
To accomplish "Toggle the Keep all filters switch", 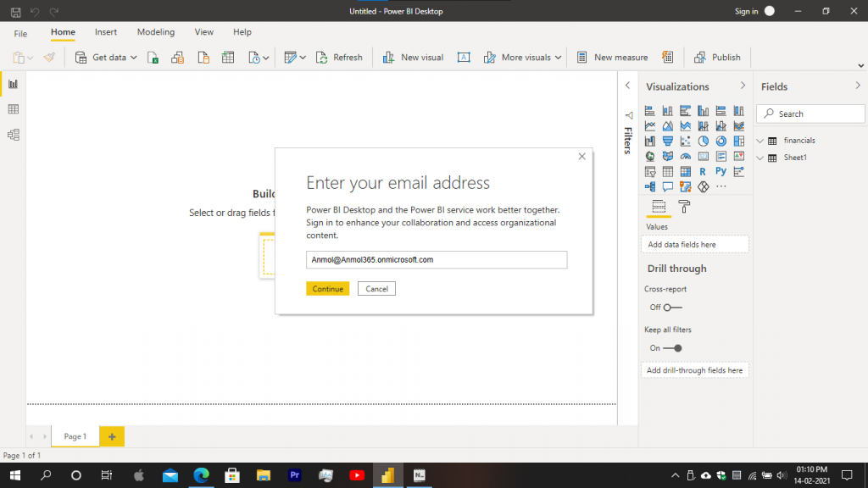I will 672,348.
